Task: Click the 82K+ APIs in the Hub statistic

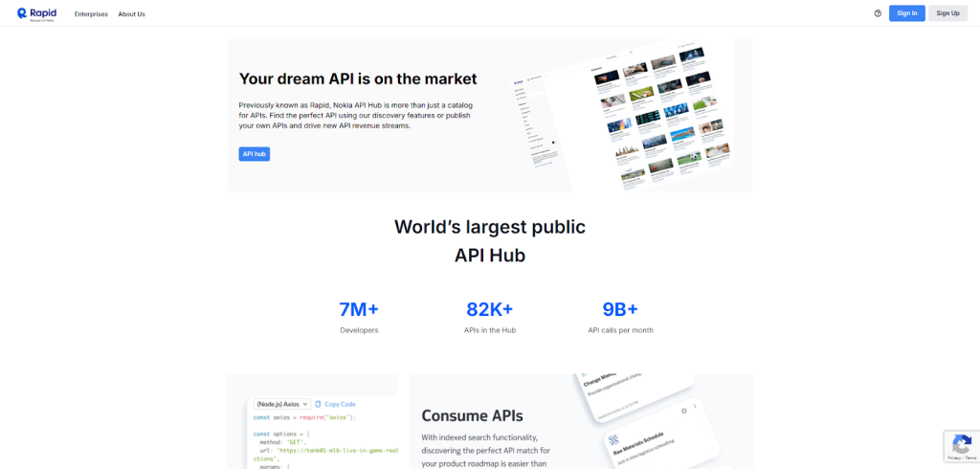Action: pyautogui.click(x=489, y=317)
